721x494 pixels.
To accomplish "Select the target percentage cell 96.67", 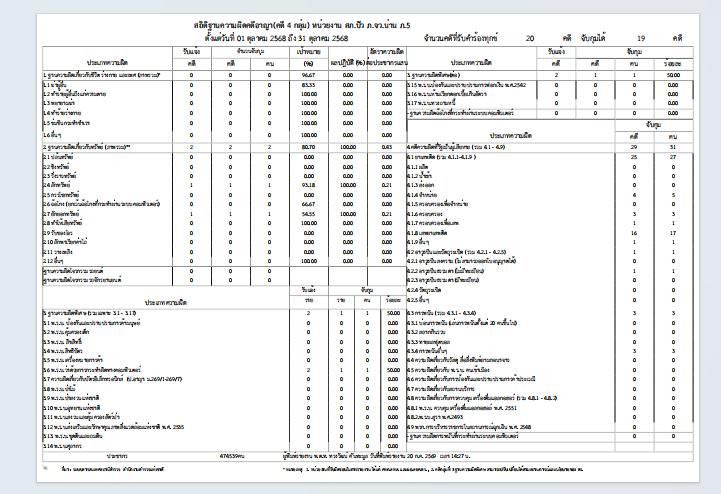I will (309, 75).
